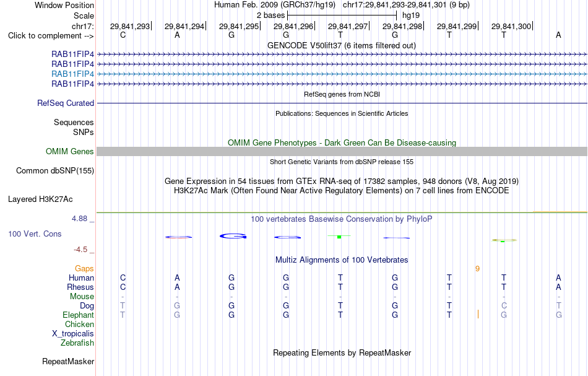Image resolution: width=588 pixels, height=376 pixels.
Task: Open 'Publications: Sequences in Scientific Articles' title
Action: pos(342,114)
